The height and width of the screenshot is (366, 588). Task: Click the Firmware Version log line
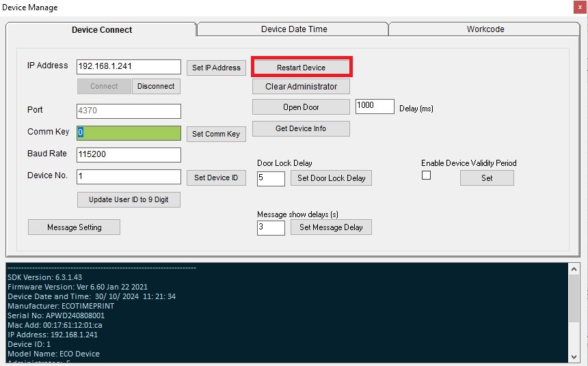click(x=78, y=287)
